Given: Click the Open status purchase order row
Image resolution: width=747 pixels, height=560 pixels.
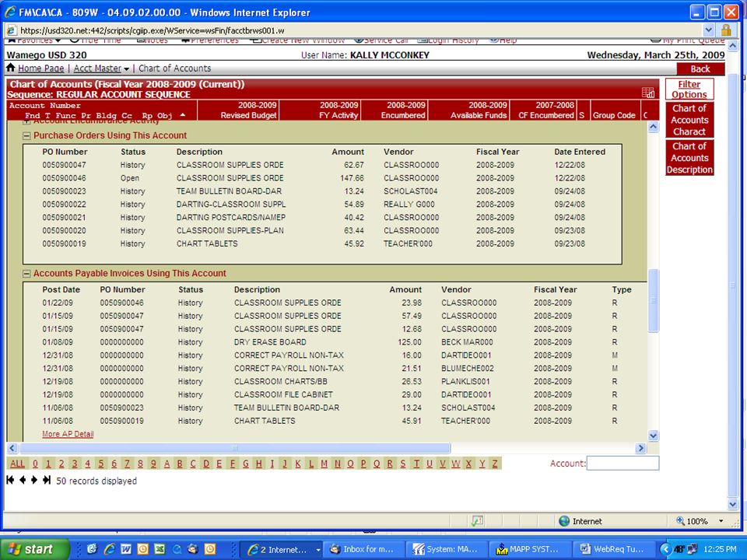Looking at the screenshot, I should (x=322, y=178).
